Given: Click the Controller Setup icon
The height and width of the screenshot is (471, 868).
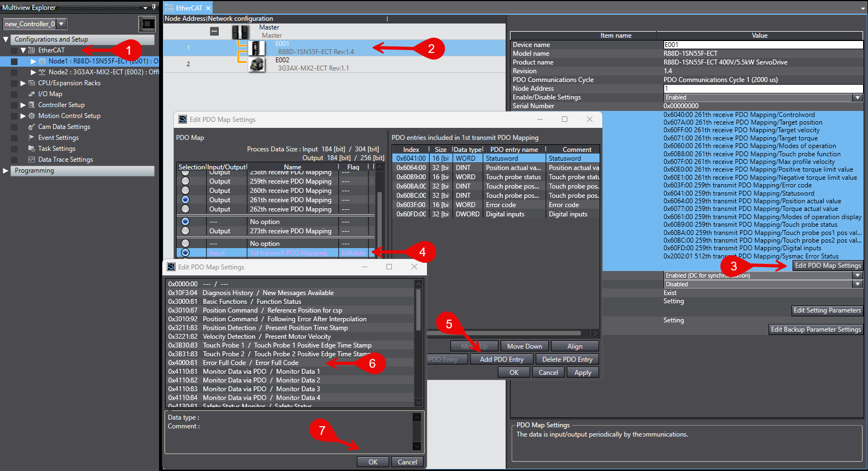Looking at the screenshot, I should pos(32,105).
